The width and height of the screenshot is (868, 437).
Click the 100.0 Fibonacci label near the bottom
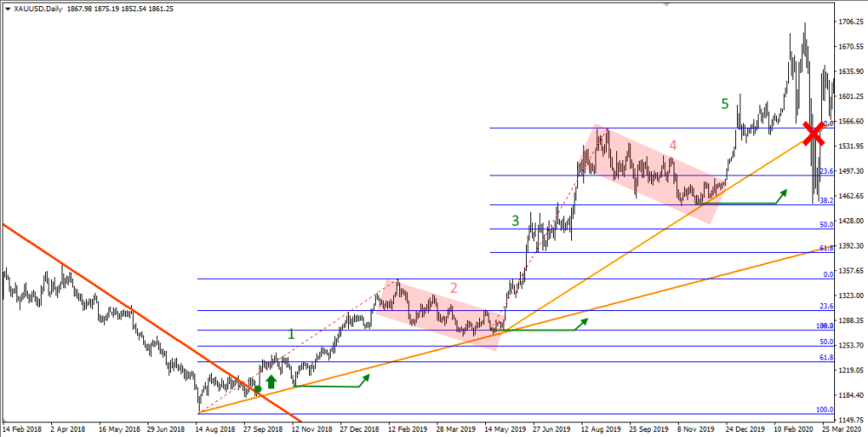pyautogui.click(x=826, y=409)
